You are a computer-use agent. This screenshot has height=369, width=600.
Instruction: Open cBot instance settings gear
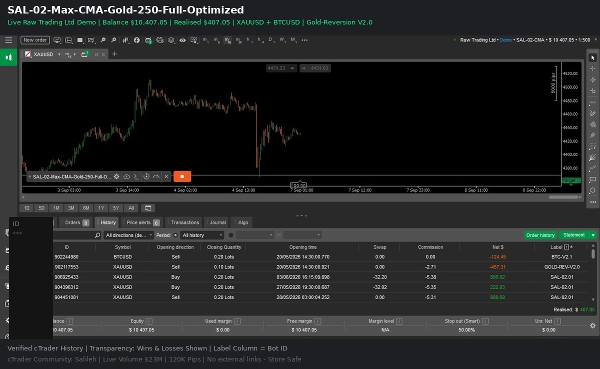(x=117, y=176)
